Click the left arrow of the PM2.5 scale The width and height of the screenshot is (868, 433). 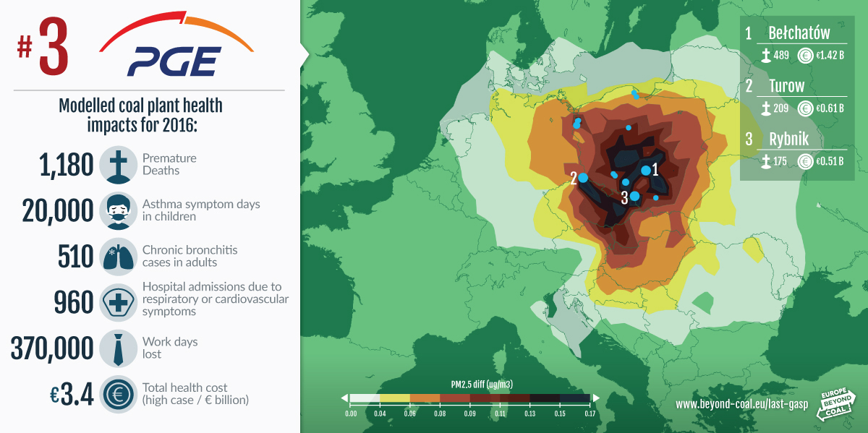(x=344, y=398)
